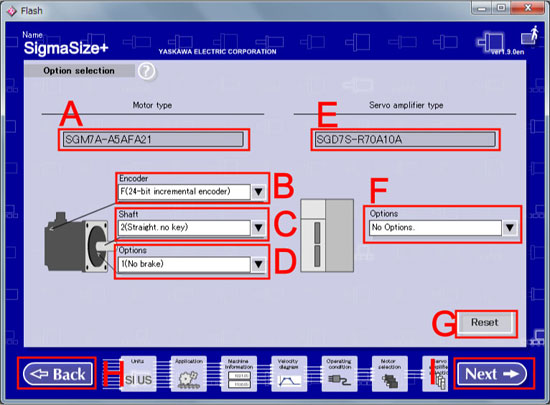Expand the motor Options brake dropdown arrow
The width and height of the screenshot is (550, 405).
[x=259, y=264]
